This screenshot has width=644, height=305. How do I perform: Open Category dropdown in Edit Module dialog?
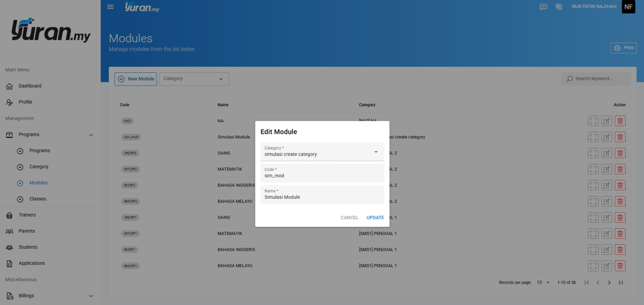coord(322,152)
